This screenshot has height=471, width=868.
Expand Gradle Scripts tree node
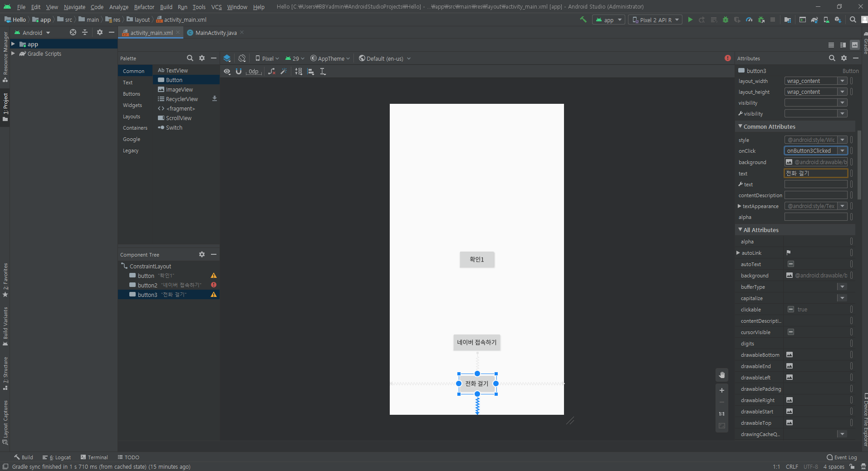point(13,53)
